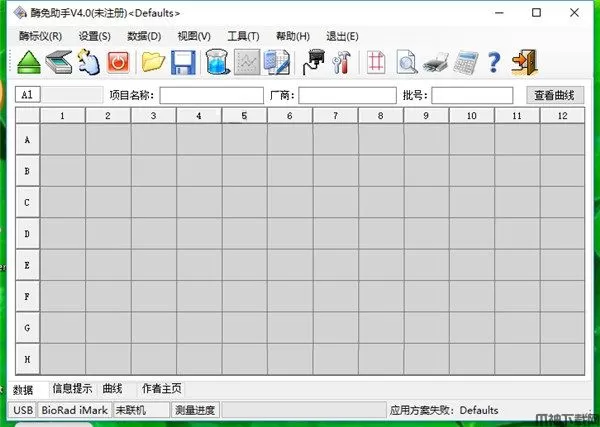Switch to the 信息提示 tab

(72, 389)
